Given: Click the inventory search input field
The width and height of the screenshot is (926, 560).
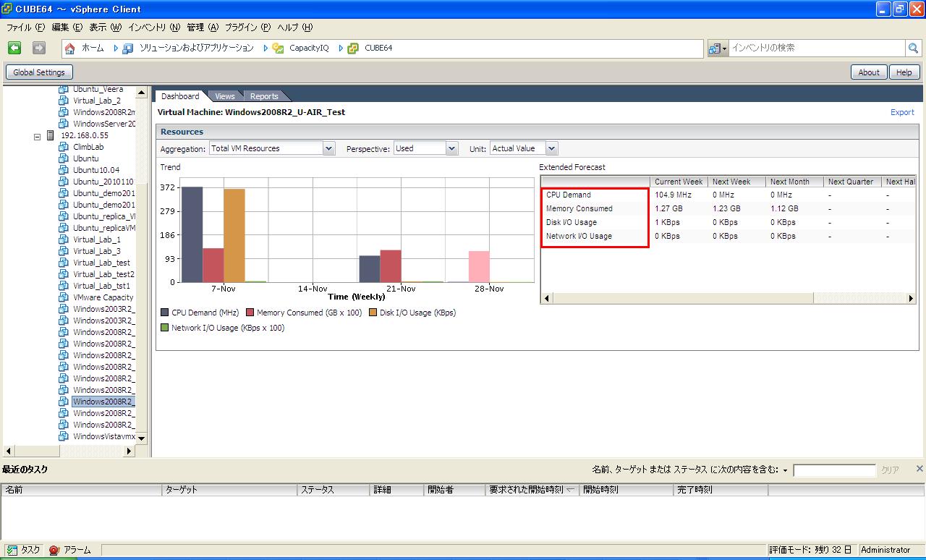Looking at the screenshot, I should 817,48.
